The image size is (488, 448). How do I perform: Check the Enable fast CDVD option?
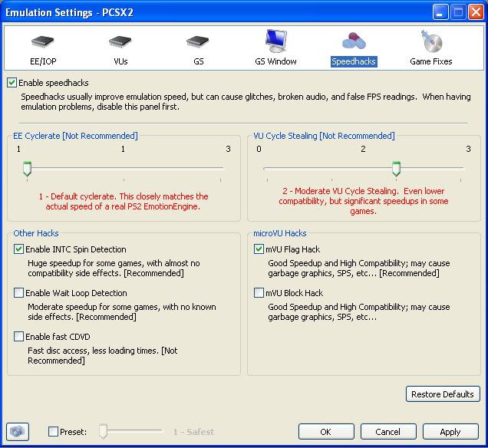(x=18, y=336)
